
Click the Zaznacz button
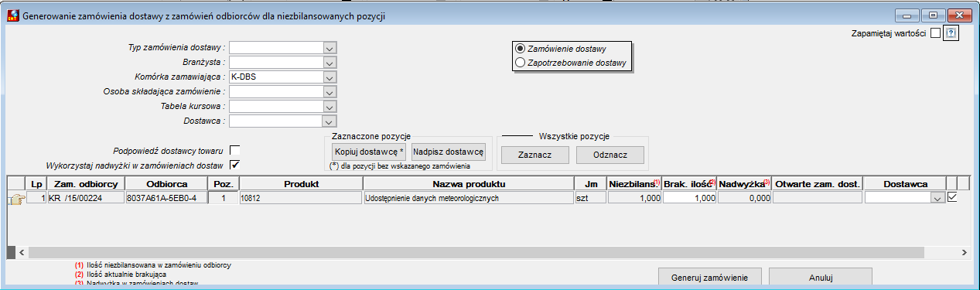tap(535, 155)
